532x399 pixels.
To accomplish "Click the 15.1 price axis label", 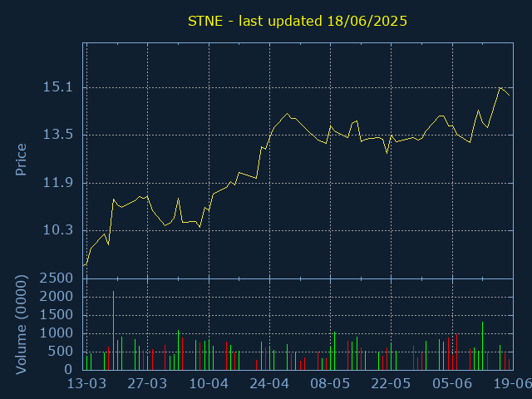I will pyautogui.click(x=57, y=87).
